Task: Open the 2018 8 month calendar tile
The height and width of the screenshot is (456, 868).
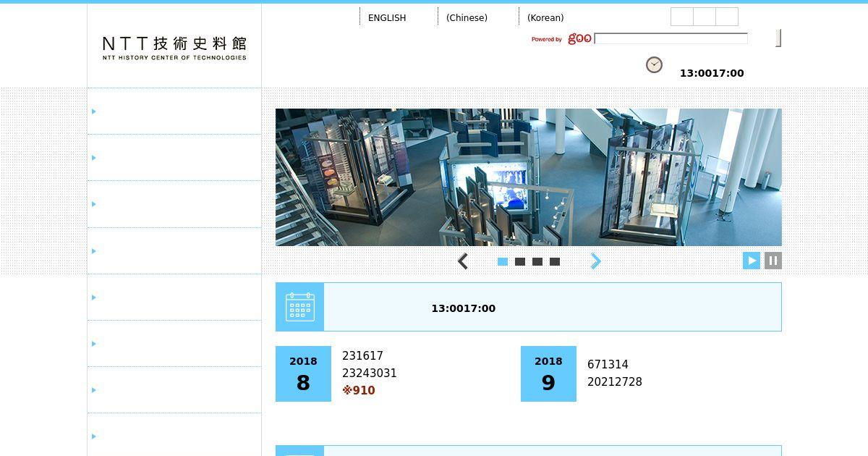Action: [303, 373]
